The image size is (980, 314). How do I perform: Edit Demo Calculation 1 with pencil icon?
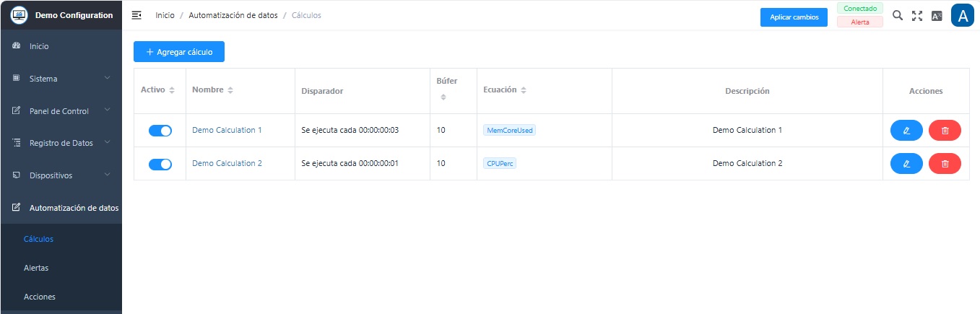click(x=906, y=131)
